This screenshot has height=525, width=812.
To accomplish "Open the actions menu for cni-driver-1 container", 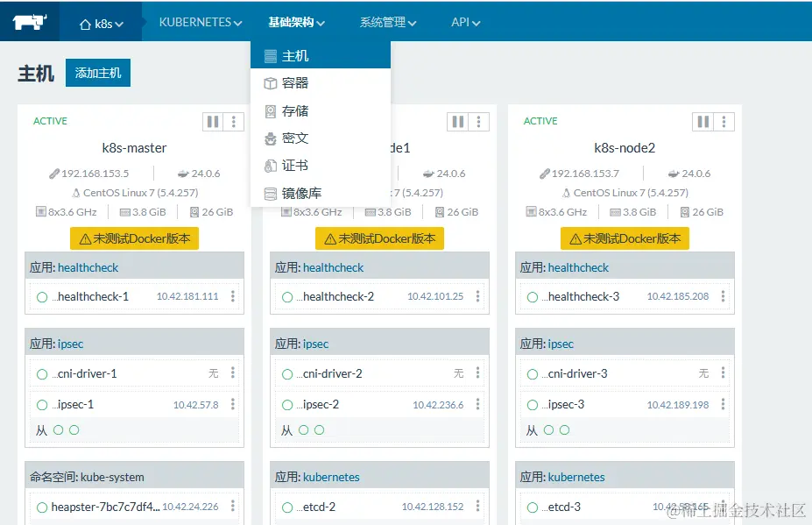I will (233, 372).
